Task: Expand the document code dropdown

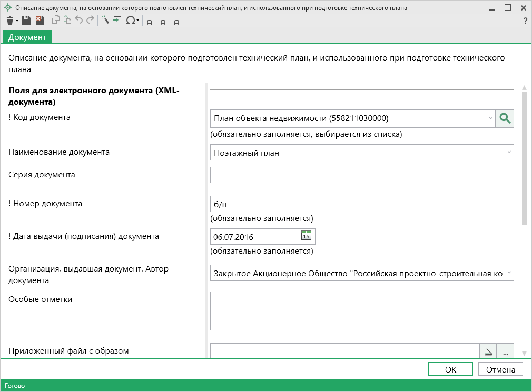Action: click(490, 118)
